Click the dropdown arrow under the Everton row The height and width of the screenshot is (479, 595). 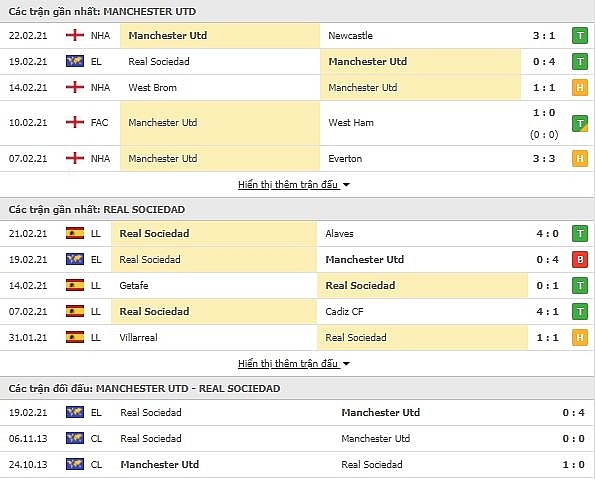click(x=346, y=185)
